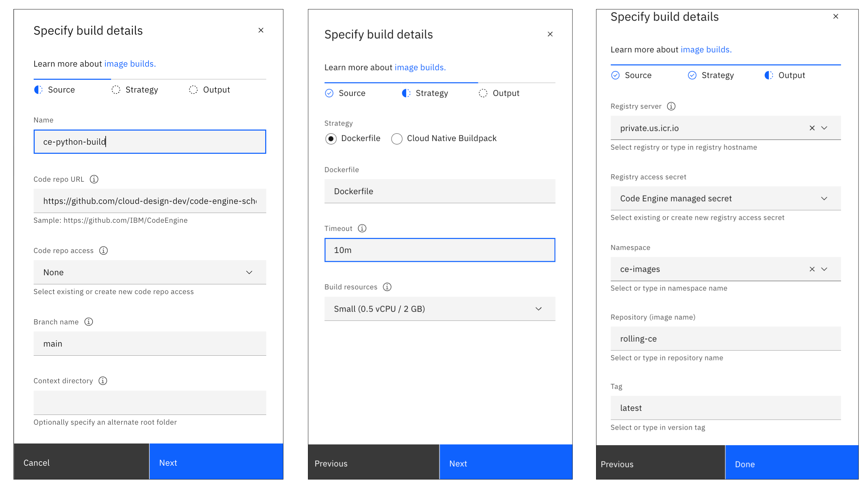The width and height of the screenshot is (868, 497).
Task: Select the Dockerfile strategy radio button
Action: tap(331, 139)
